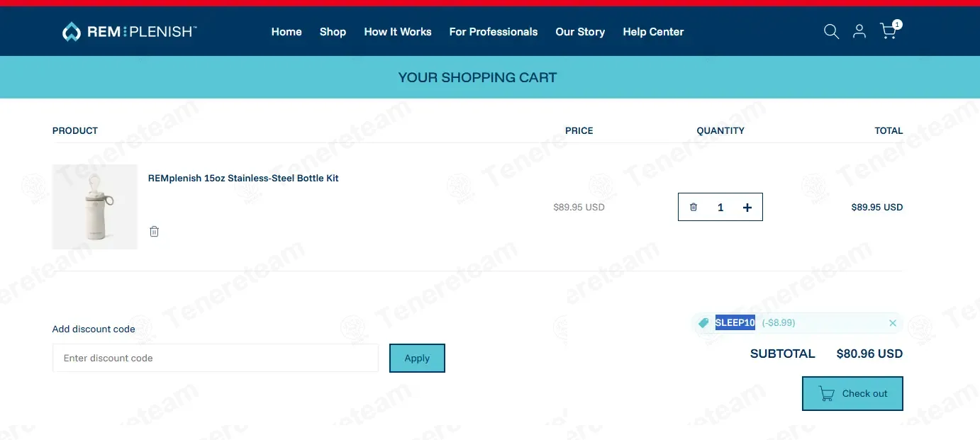Click the SUBTOTAL label
Screen dimensions: 980x440
(783, 354)
